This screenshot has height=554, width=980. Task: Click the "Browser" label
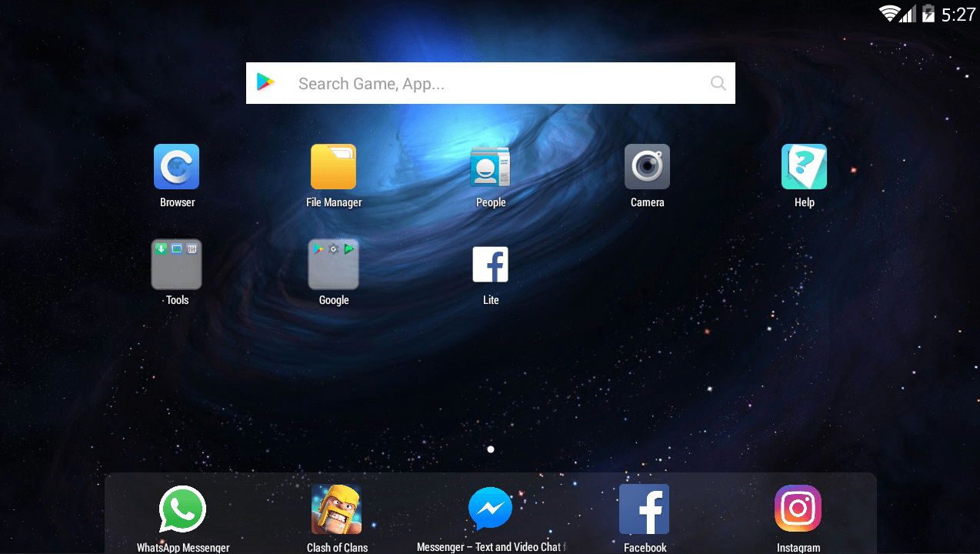177,202
